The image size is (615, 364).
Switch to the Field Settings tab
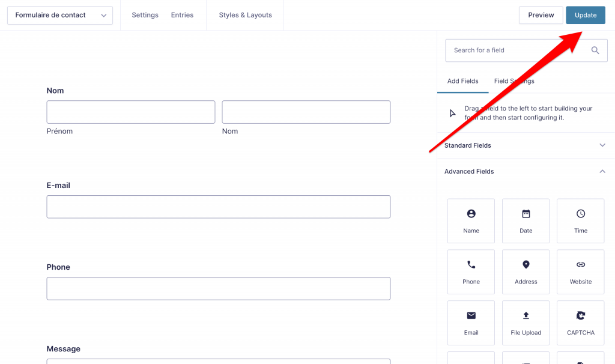[x=514, y=81]
